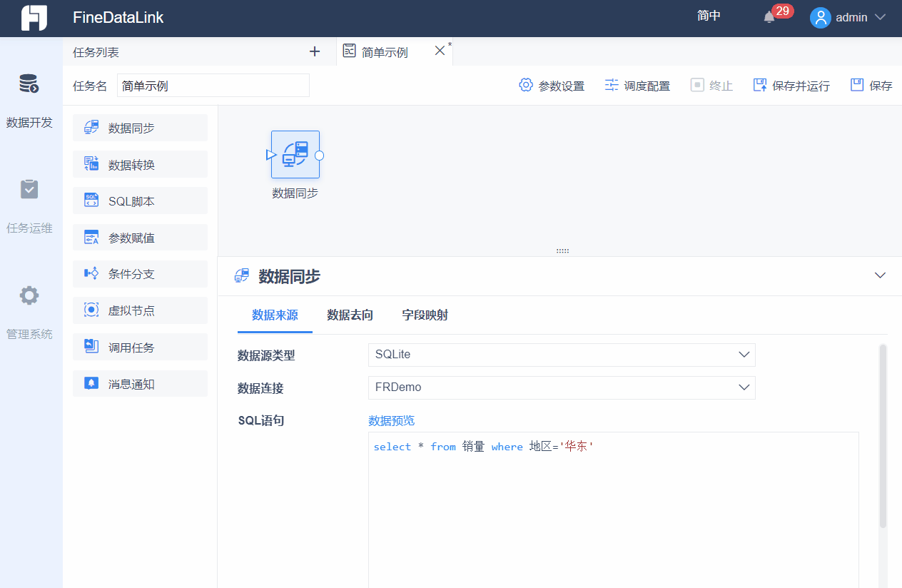Viewport: 902px width, 588px height.
Task: Click the 参数赋值 node palette item
Action: click(140, 238)
